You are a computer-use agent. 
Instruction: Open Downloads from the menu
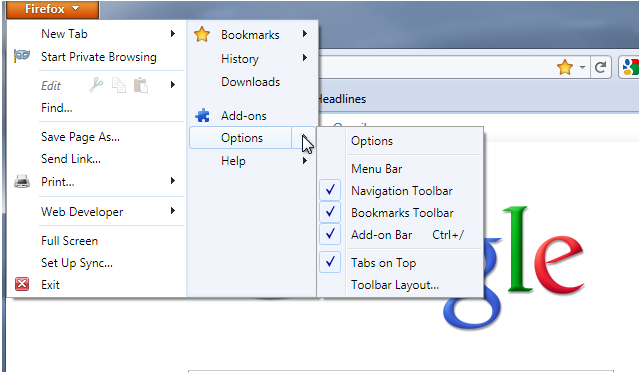(251, 82)
